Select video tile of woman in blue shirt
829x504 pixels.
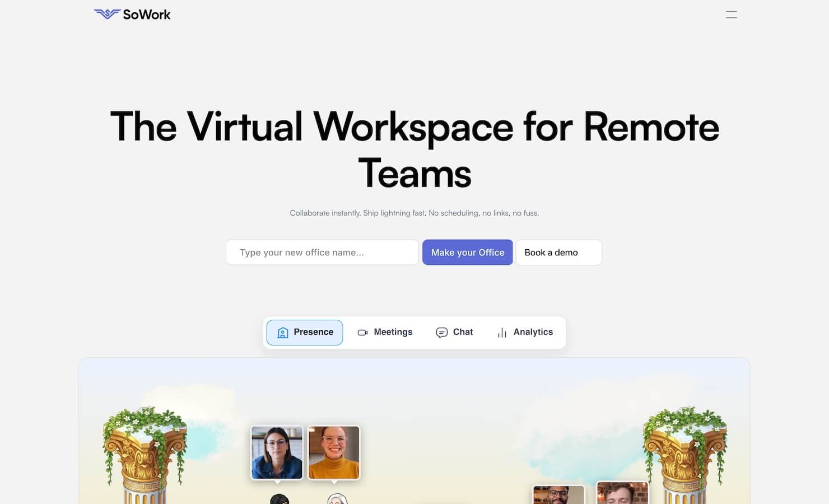tap(277, 452)
